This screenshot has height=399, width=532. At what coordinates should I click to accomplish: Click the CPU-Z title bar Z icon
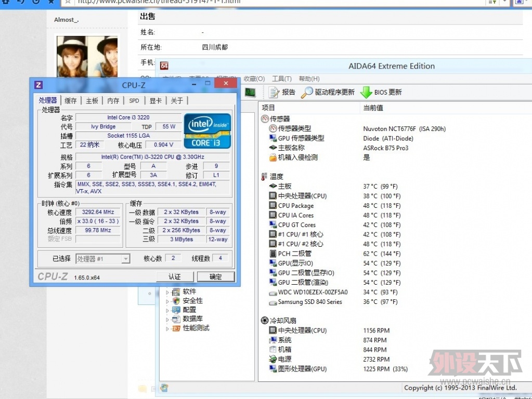[x=38, y=85]
